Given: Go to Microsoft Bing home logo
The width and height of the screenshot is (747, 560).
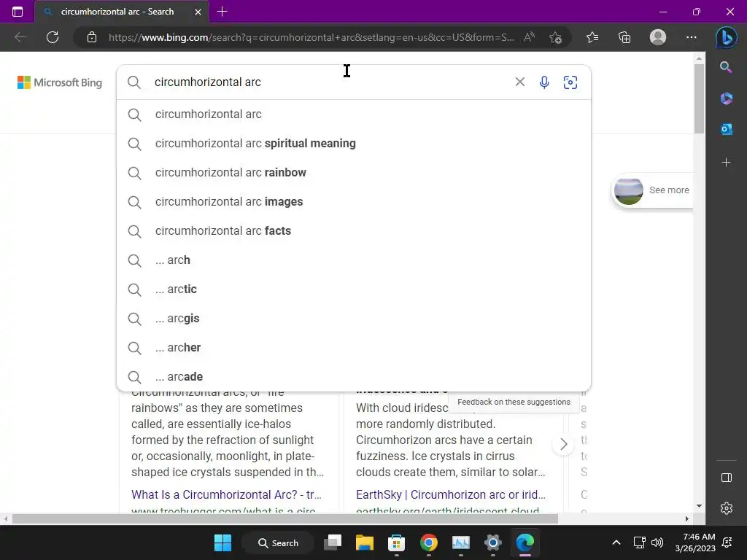Looking at the screenshot, I should point(60,82).
